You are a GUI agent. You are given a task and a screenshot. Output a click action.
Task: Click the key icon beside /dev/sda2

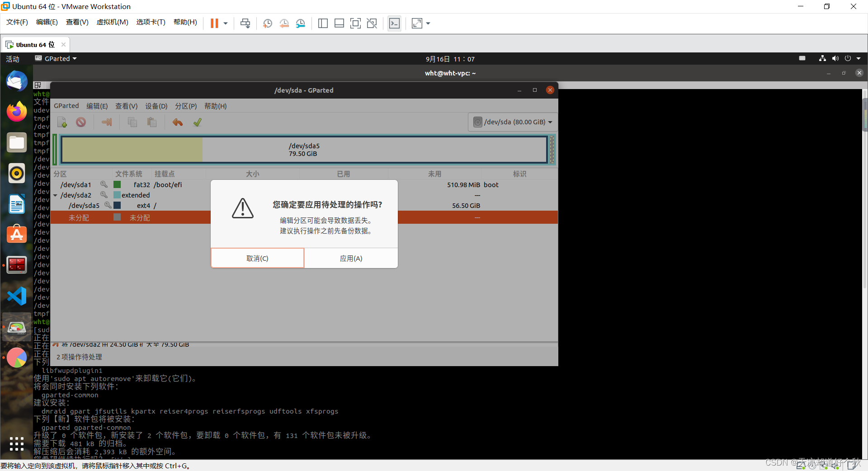pyautogui.click(x=104, y=195)
